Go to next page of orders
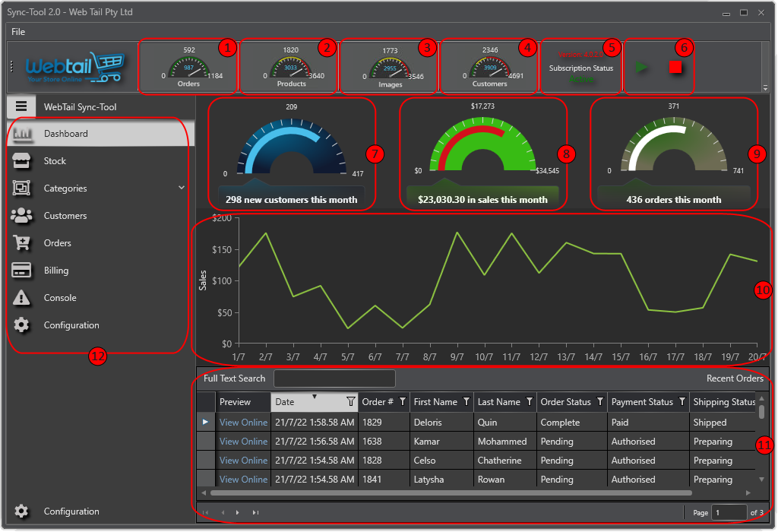The image size is (778, 532). [238, 513]
